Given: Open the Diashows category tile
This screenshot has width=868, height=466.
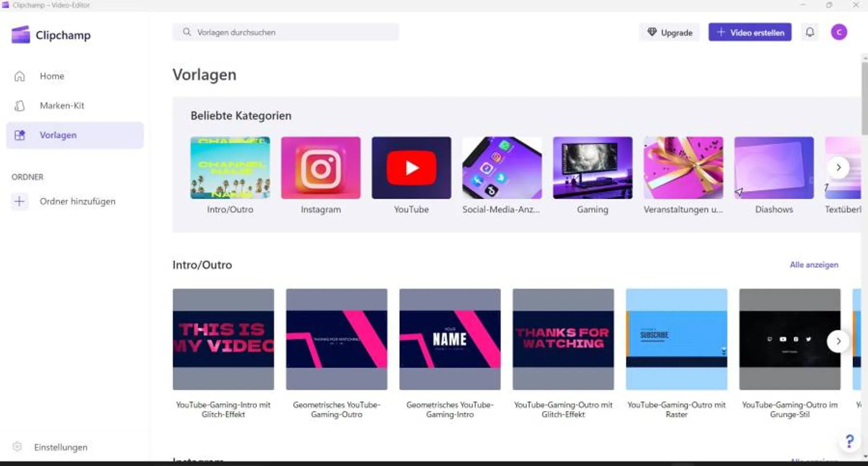Looking at the screenshot, I should [x=774, y=168].
